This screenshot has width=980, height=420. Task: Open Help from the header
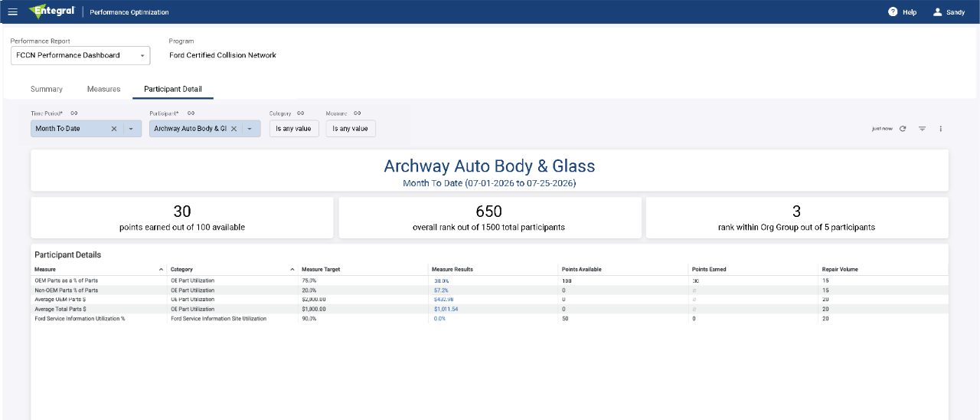pyautogui.click(x=902, y=12)
